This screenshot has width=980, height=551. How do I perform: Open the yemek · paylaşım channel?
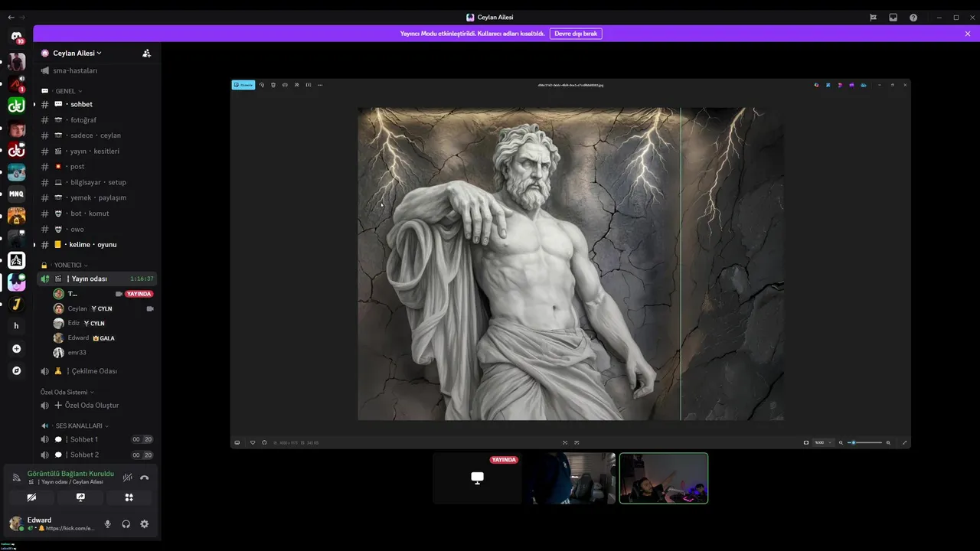pyautogui.click(x=99, y=197)
